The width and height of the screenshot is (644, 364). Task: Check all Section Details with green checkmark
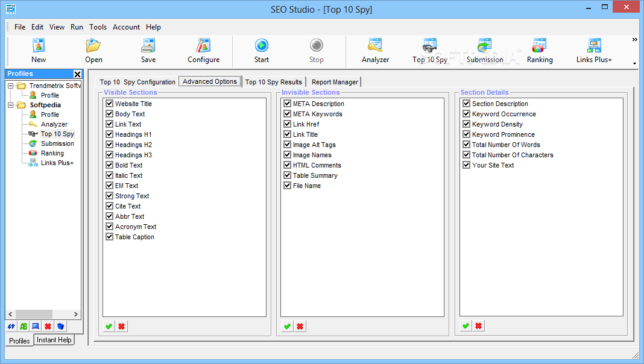(x=466, y=326)
